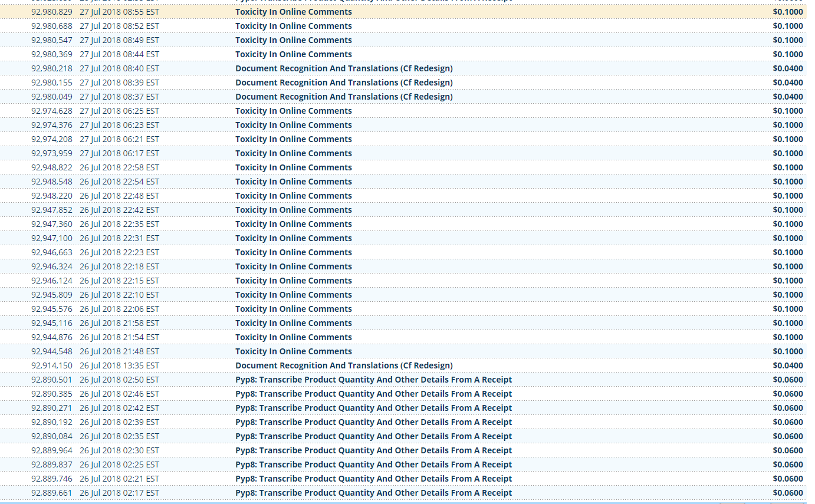This screenshot has height=504, width=815.
Task: Select the timestamp 26 Jul 2018 21:58 EST
Action: point(119,323)
